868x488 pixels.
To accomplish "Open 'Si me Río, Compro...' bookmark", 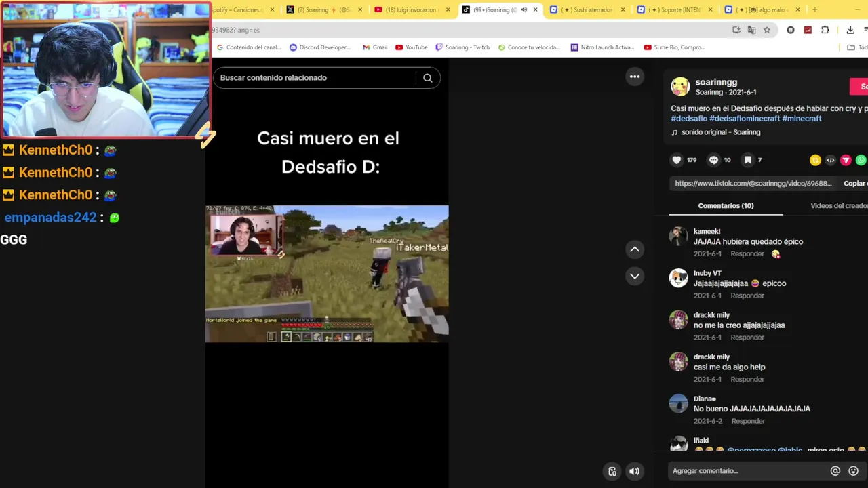I will click(x=675, y=47).
